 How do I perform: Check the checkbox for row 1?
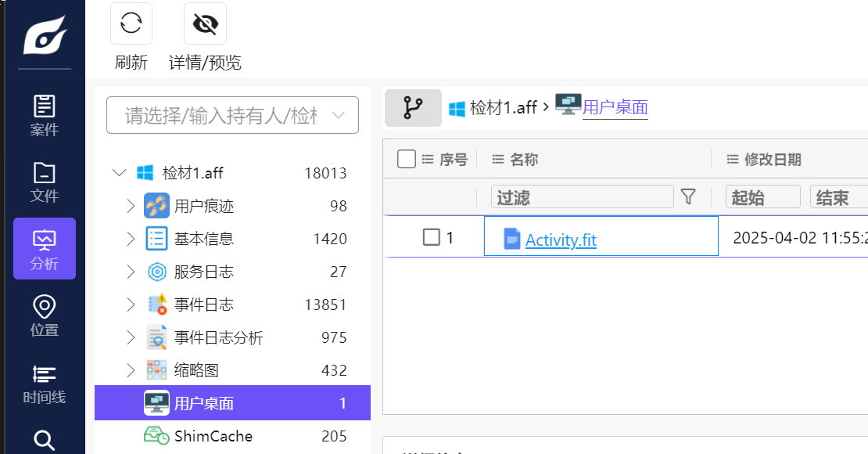coord(431,237)
